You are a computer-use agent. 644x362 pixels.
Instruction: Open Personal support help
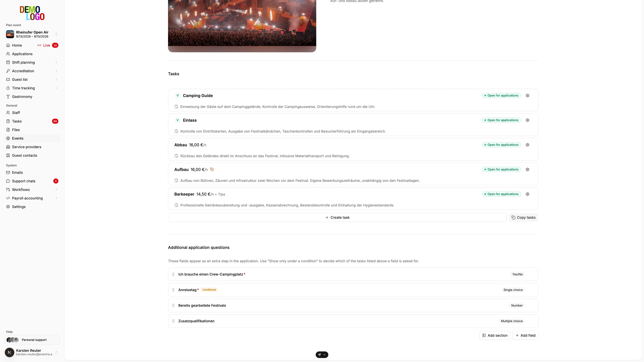tap(32, 340)
